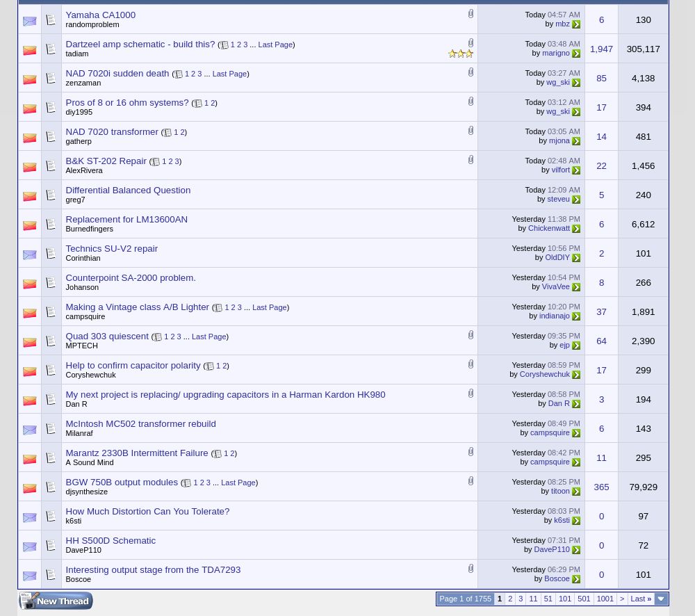The width and height of the screenshot is (695, 616).
Task: Click attachment paperclip for Marantz 2330B Intermittent Failure
Action: (x=471, y=452)
